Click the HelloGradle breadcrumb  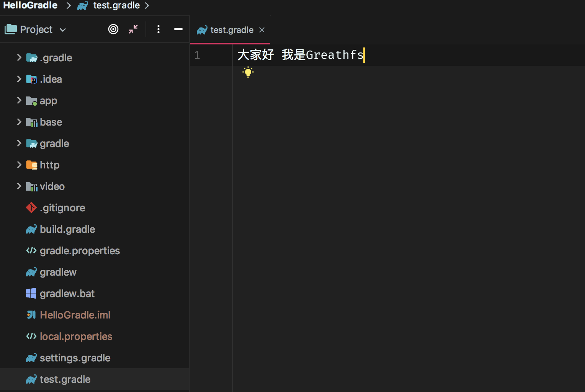tap(30, 5)
